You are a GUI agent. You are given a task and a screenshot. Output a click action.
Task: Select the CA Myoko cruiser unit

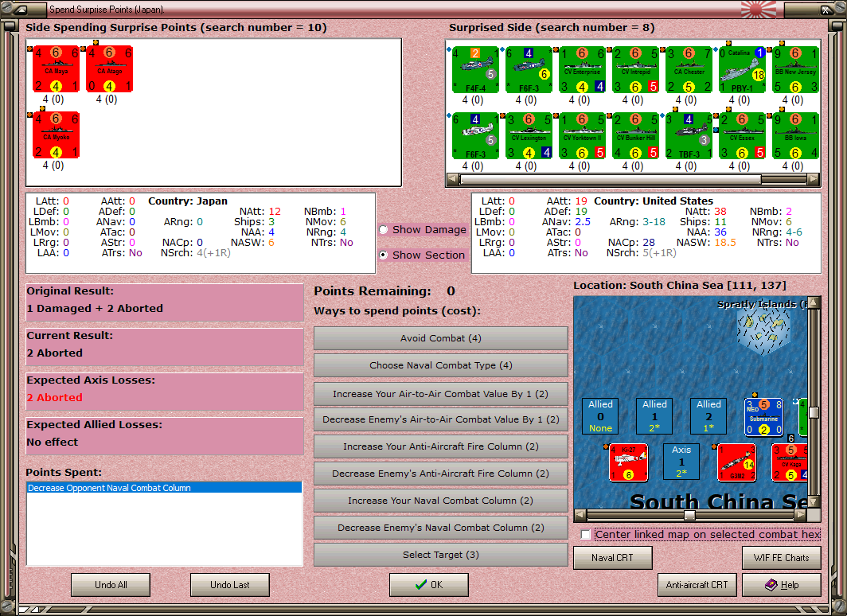coord(57,135)
